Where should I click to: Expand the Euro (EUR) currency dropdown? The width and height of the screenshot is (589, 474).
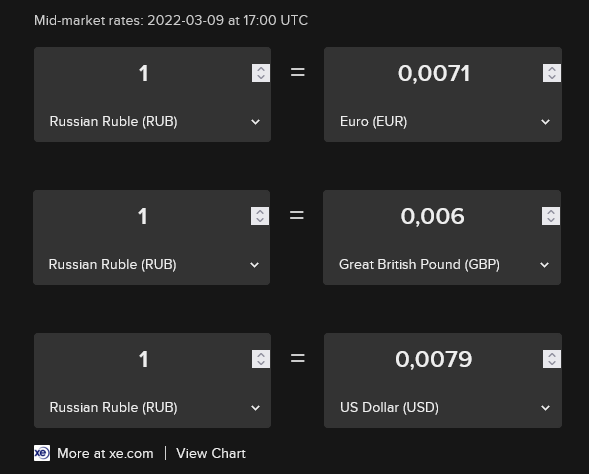443,122
